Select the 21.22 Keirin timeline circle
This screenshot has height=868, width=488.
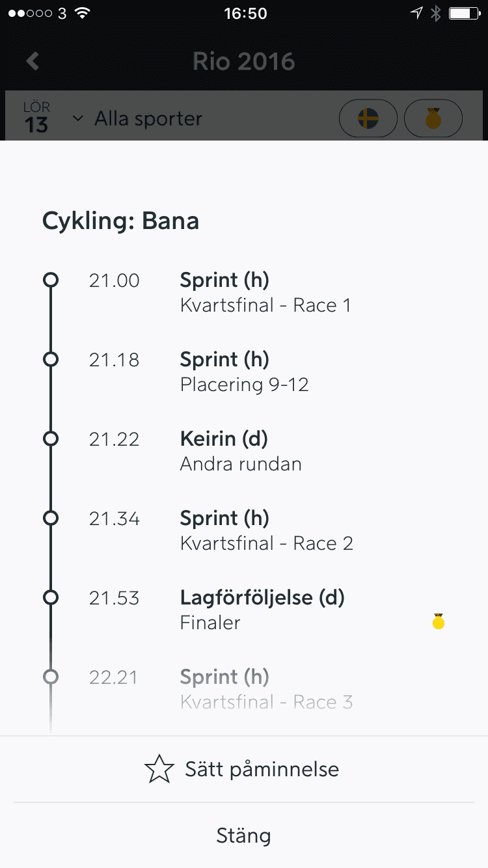(51, 439)
